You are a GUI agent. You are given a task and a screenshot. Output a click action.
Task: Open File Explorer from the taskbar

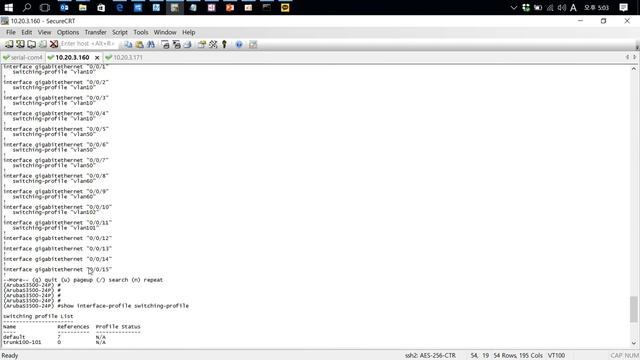(82, 7)
